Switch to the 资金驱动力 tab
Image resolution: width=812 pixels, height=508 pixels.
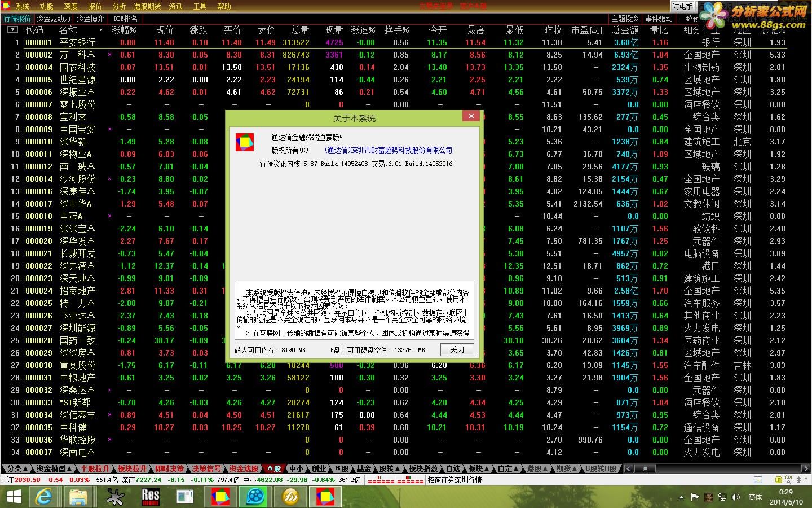point(54,19)
